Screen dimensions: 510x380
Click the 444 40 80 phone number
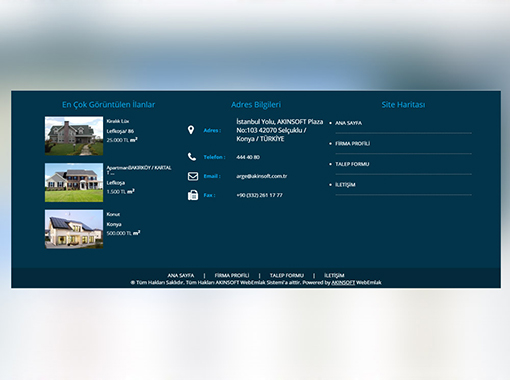(248, 157)
